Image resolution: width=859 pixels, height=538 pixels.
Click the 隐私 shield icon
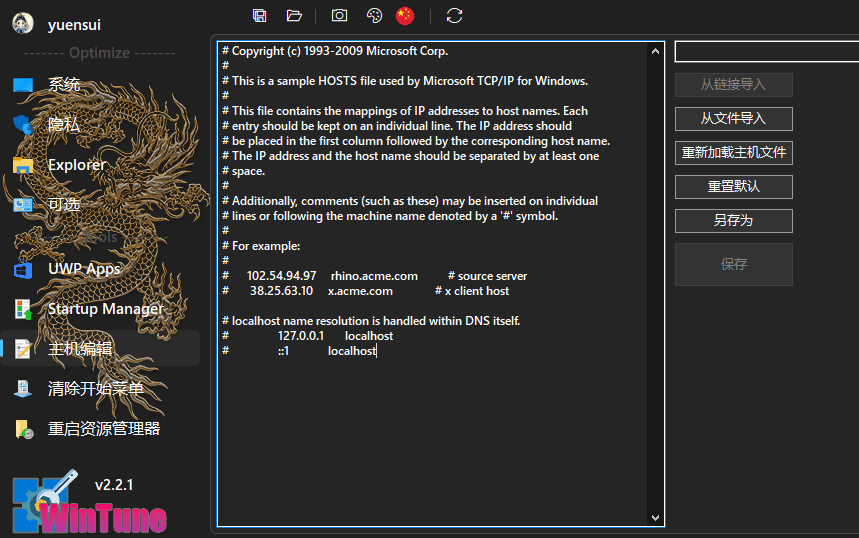coord(23,125)
